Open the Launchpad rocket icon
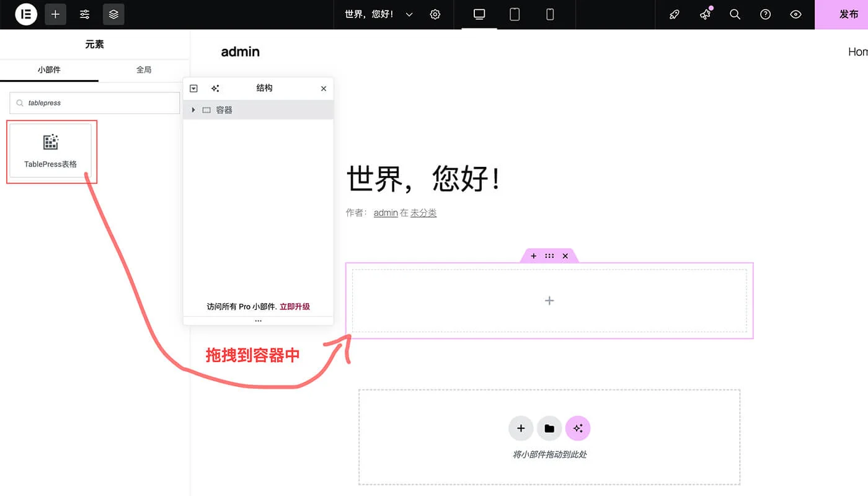868x496 pixels. pos(675,14)
